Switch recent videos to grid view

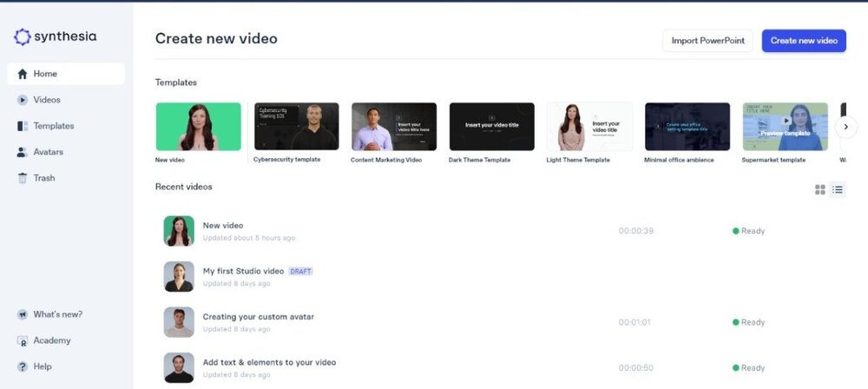point(820,190)
